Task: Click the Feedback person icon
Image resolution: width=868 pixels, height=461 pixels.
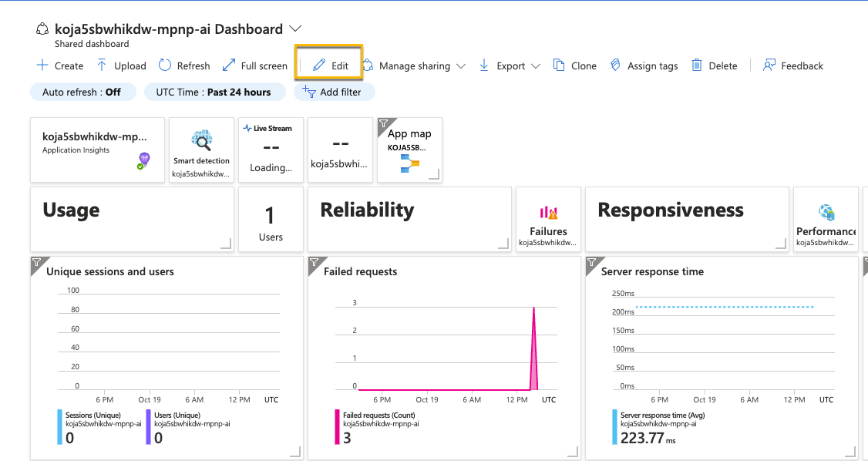Action: click(769, 66)
